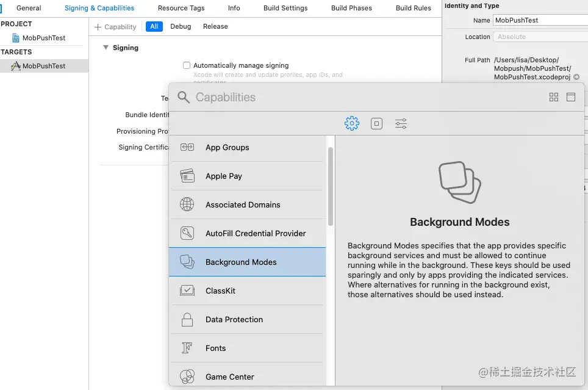Screen dimensions: 588x390
Task: Click the Capabilities search magnifier icon
Action: 184,97
